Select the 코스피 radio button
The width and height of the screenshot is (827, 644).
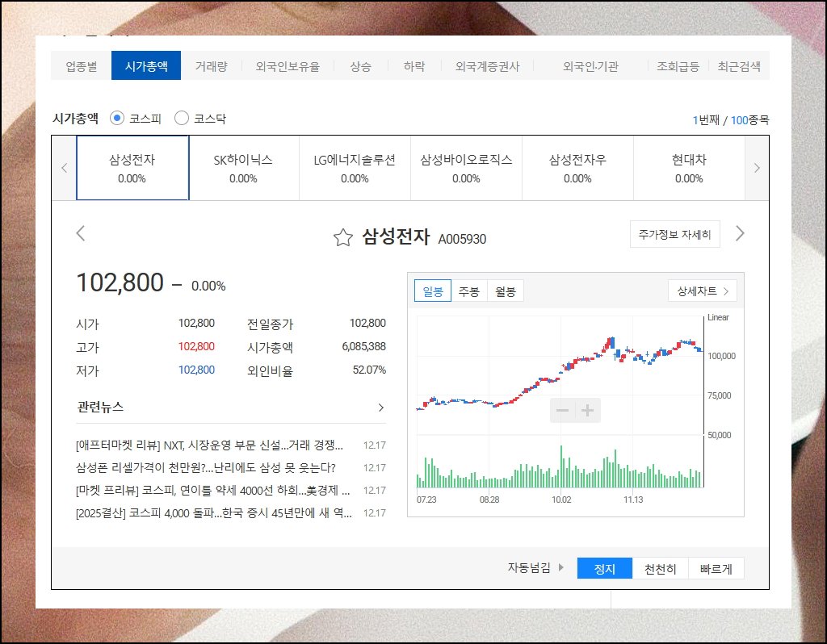[117, 118]
